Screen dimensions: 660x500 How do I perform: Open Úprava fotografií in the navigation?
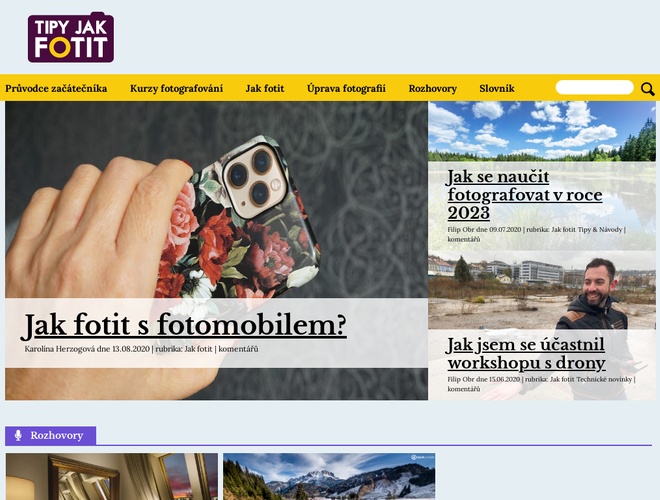[346, 88]
